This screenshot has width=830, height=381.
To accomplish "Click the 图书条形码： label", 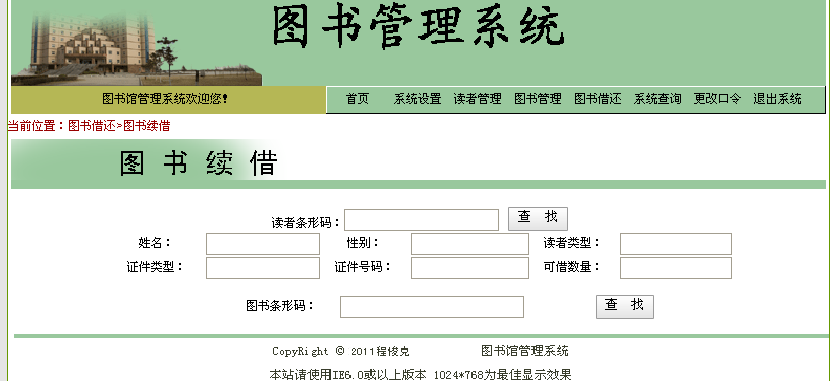I will pyautogui.click(x=280, y=305).
